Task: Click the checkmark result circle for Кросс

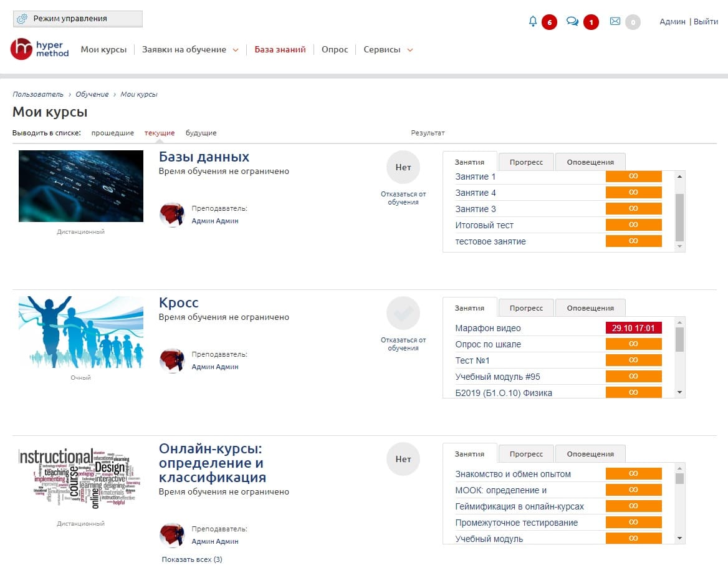Action: (403, 313)
